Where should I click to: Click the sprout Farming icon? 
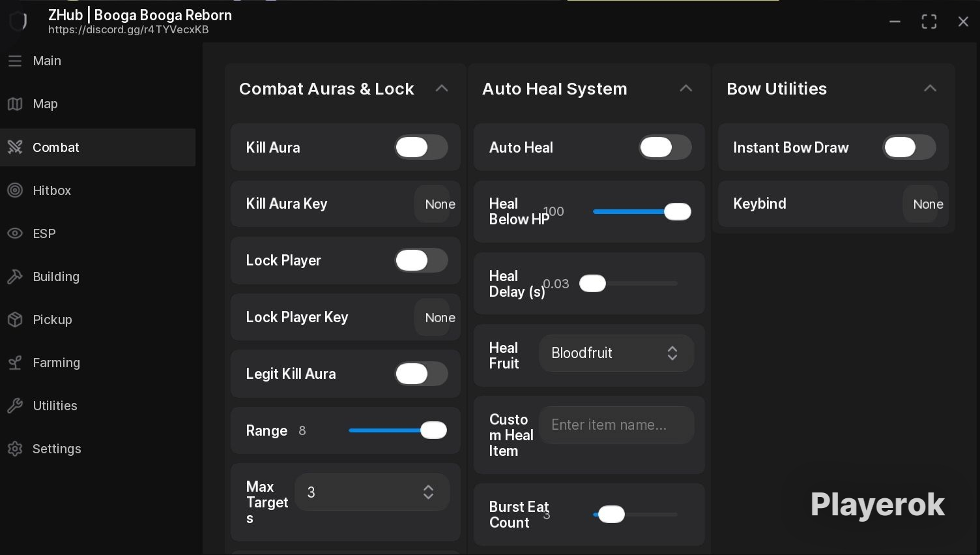(x=15, y=363)
